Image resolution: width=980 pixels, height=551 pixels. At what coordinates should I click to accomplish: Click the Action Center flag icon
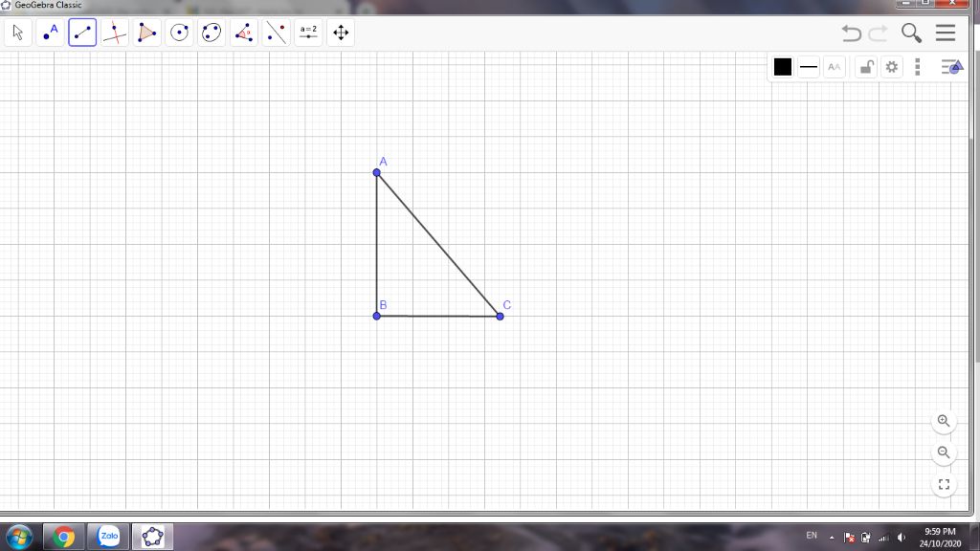click(x=849, y=538)
